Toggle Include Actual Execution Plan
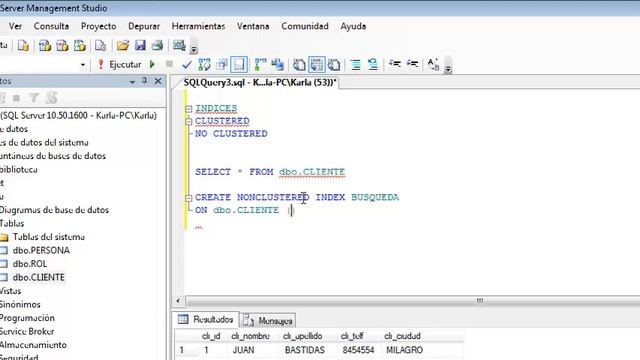Image resolution: width=640 pixels, height=360 pixels. point(260,64)
